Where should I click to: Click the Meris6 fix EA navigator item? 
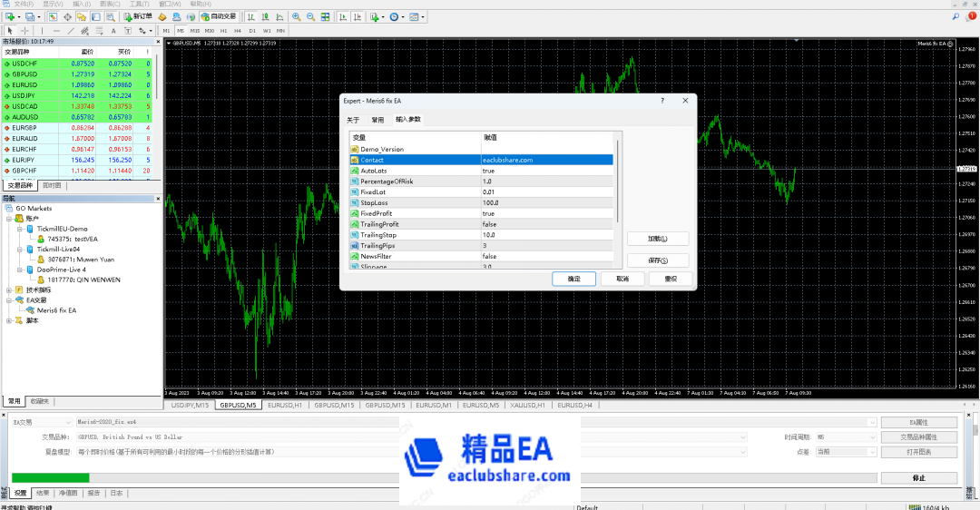tap(56, 309)
